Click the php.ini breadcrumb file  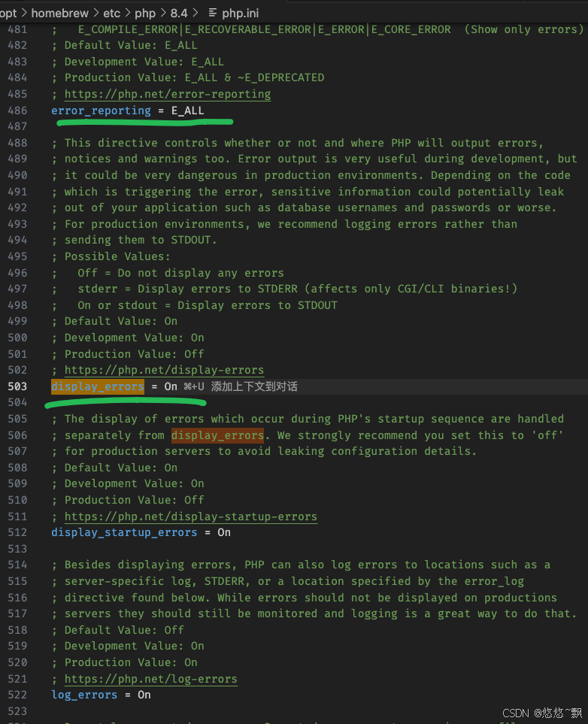(x=240, y=14)
